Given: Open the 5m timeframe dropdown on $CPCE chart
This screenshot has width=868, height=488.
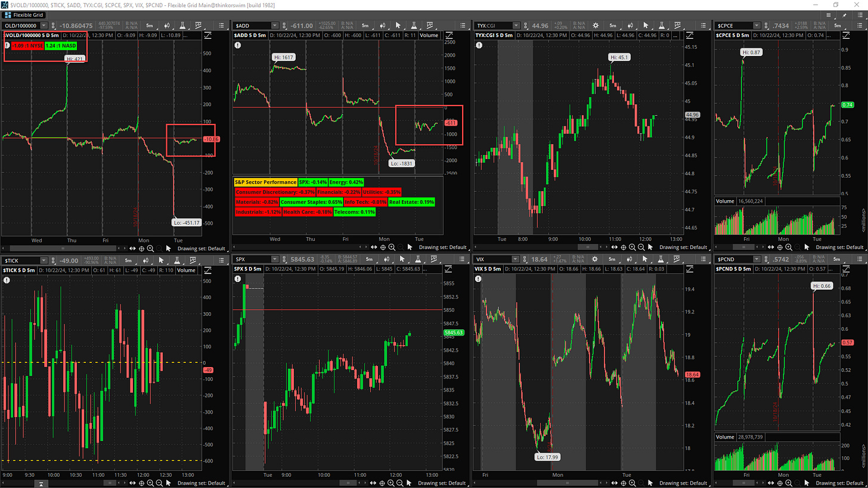Looking at the screenshot, I should [837, 26].
